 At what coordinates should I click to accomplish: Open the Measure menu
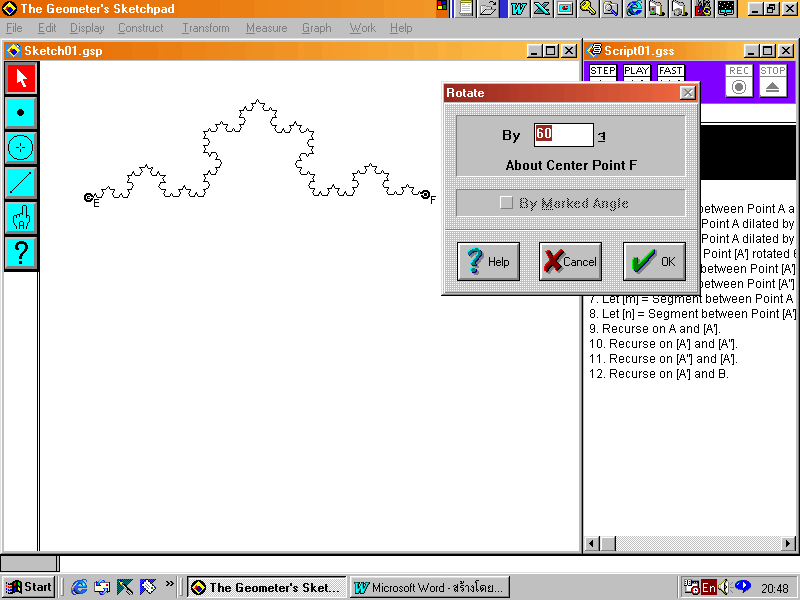click(266, 28)
